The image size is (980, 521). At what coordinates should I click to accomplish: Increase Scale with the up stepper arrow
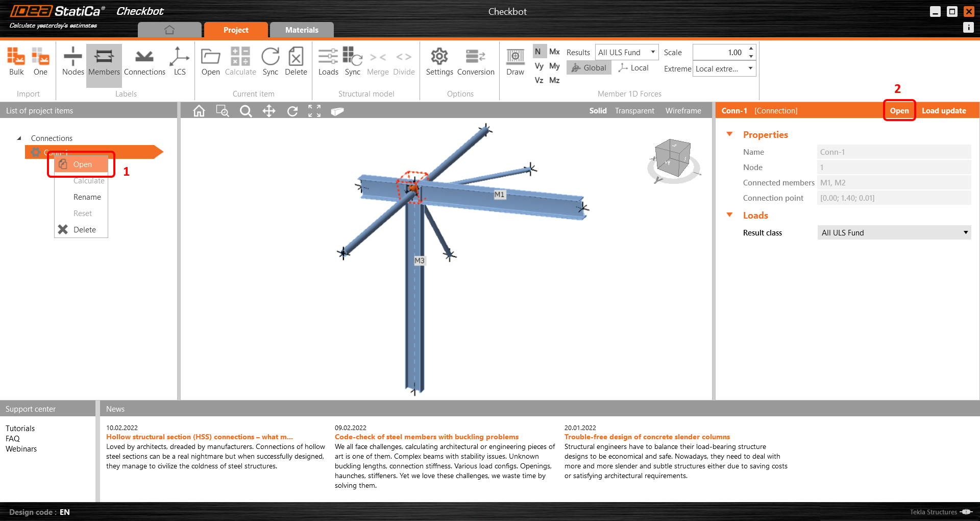[750, 49]
